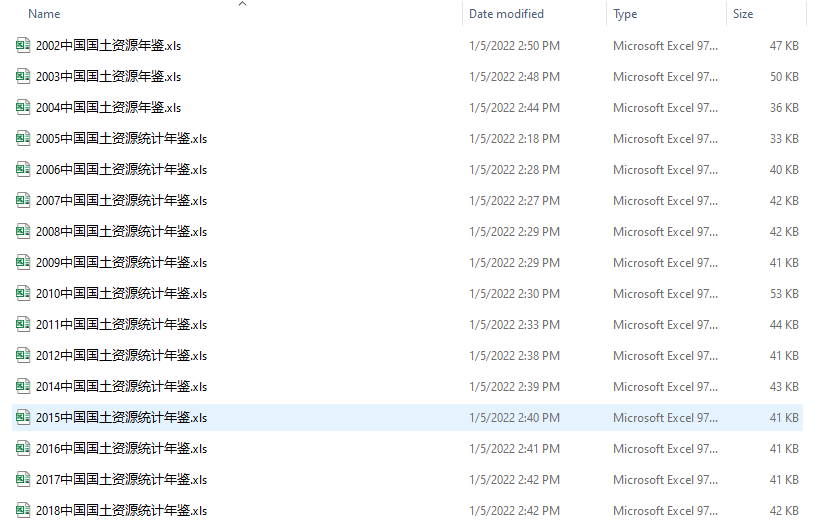Click the date 1/5/2022 2:33 PM
The image size is (820, 524).
click(x=515, y=324)
